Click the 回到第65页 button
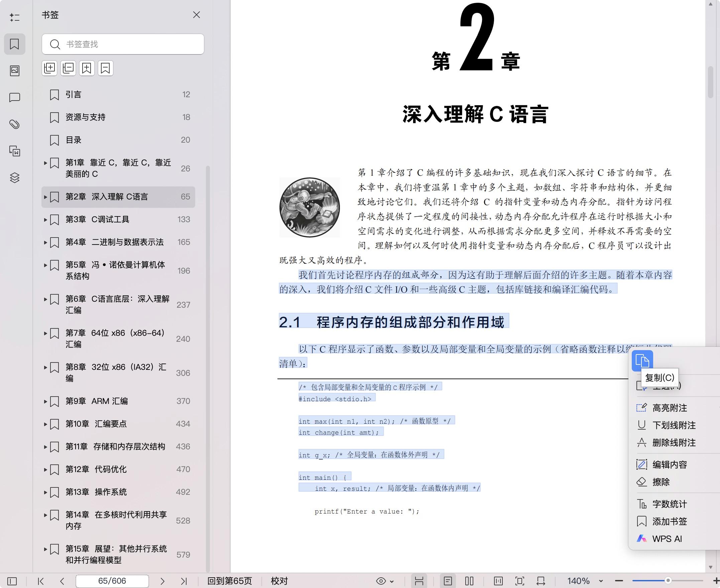 pos(230,581)
